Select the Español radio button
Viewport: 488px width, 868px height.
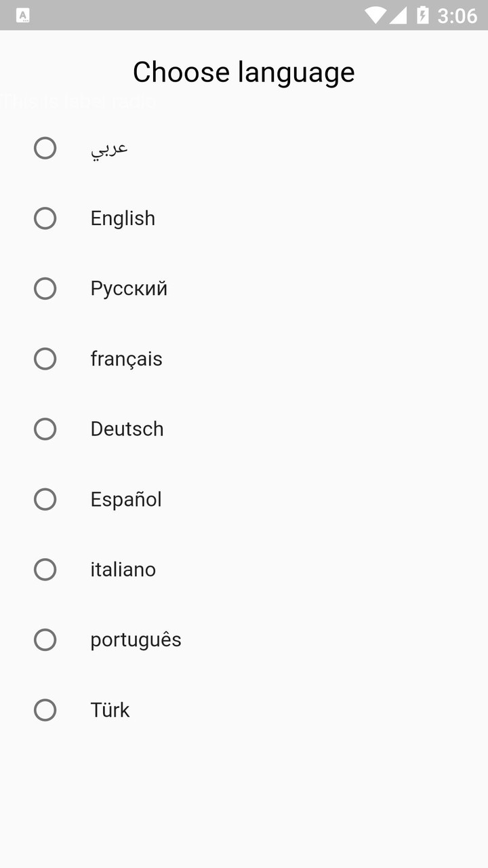45,500
